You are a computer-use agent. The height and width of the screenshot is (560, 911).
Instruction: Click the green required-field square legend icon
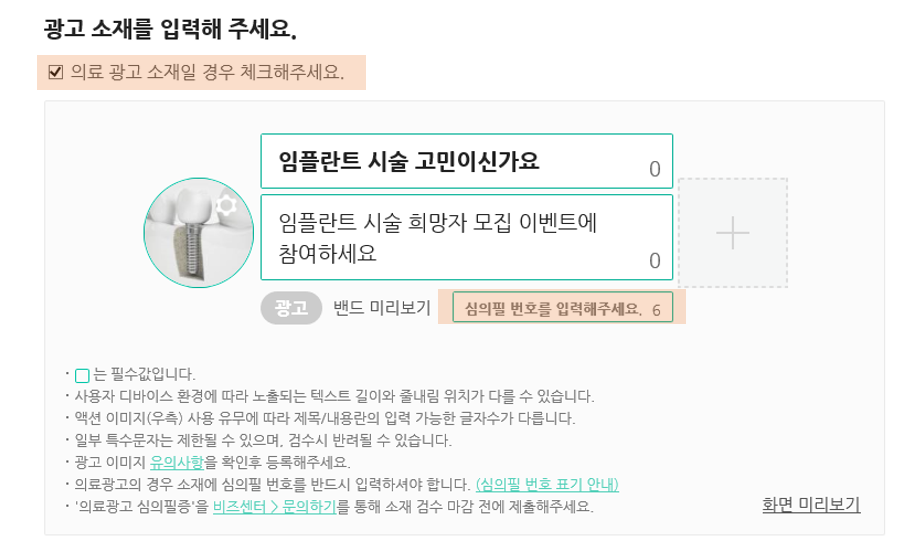(82, 375)
